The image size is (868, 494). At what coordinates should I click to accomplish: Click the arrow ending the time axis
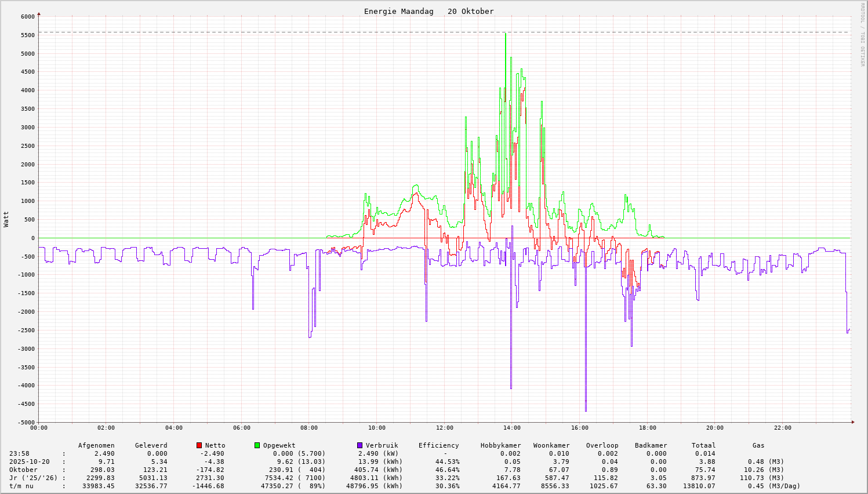point(853,422)
